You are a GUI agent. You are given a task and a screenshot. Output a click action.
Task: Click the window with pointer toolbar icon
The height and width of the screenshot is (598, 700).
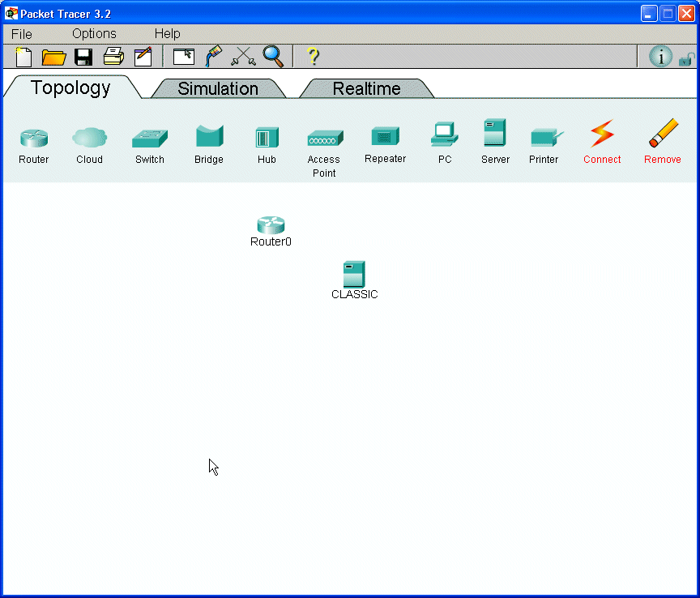184,57
